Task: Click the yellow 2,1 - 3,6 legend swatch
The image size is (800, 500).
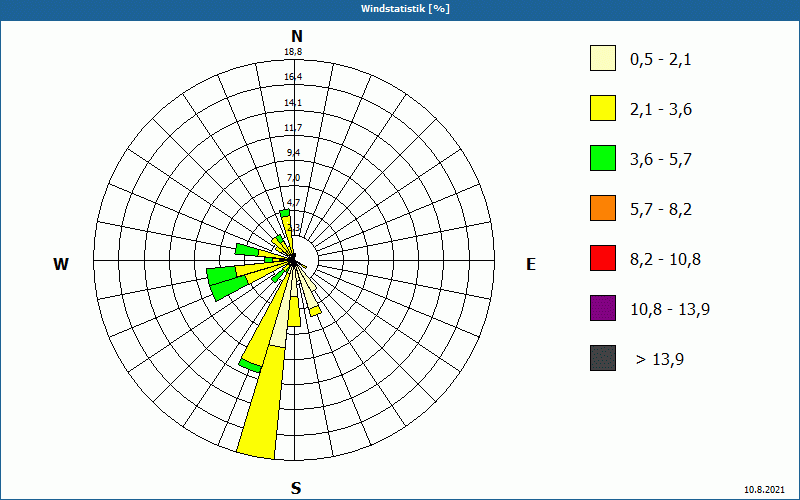Action: pyautogui.click(x=603, y=108)
